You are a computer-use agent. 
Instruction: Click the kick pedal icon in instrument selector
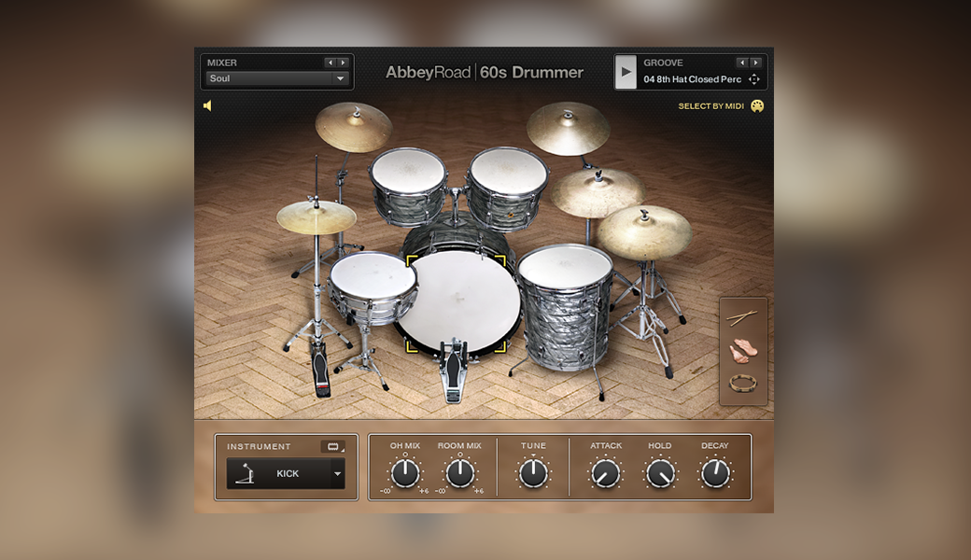pyautogui.click(x=246, y=474)
